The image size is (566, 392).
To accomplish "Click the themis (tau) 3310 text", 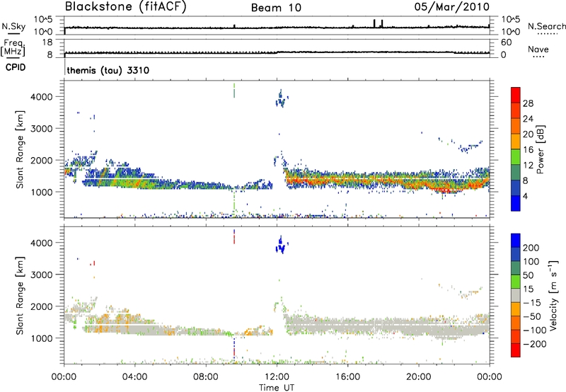I will pos(107,71).
